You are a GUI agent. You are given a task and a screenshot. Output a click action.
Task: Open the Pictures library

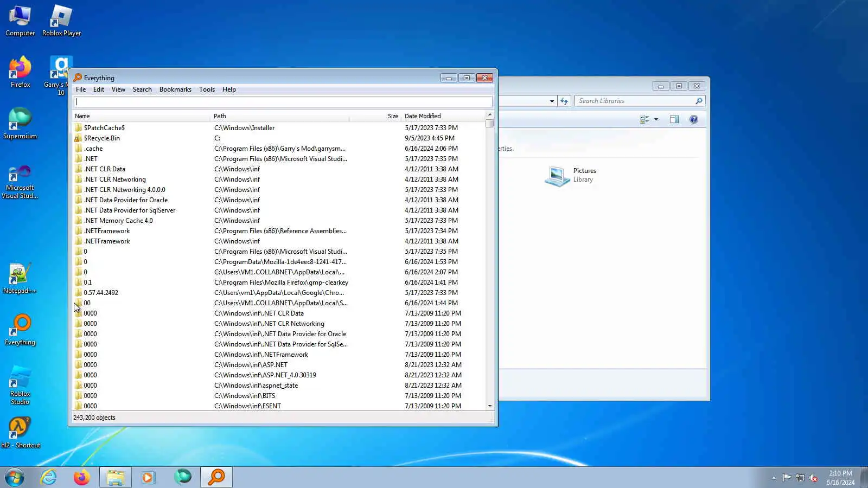pyautogui.click(x=571, y=176)
